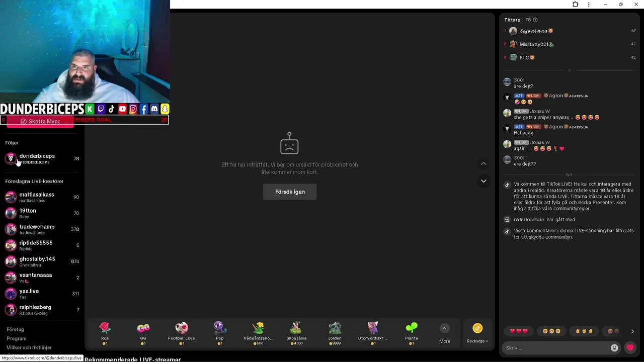Send the Skogsälva gift
The height and width of the screenshot is (362, 644).
click(296, 333)
